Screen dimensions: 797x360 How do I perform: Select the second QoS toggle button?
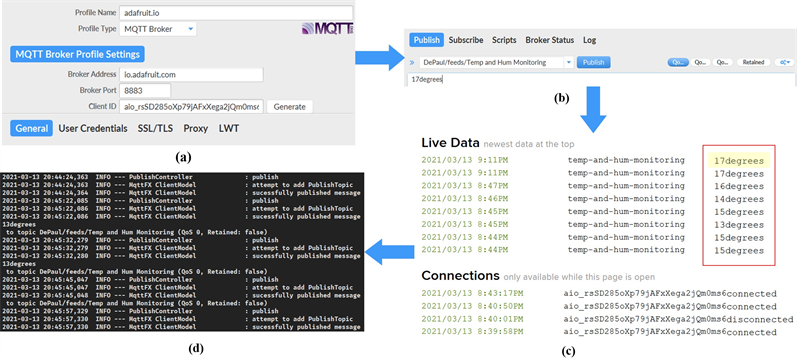pos(700,62)
